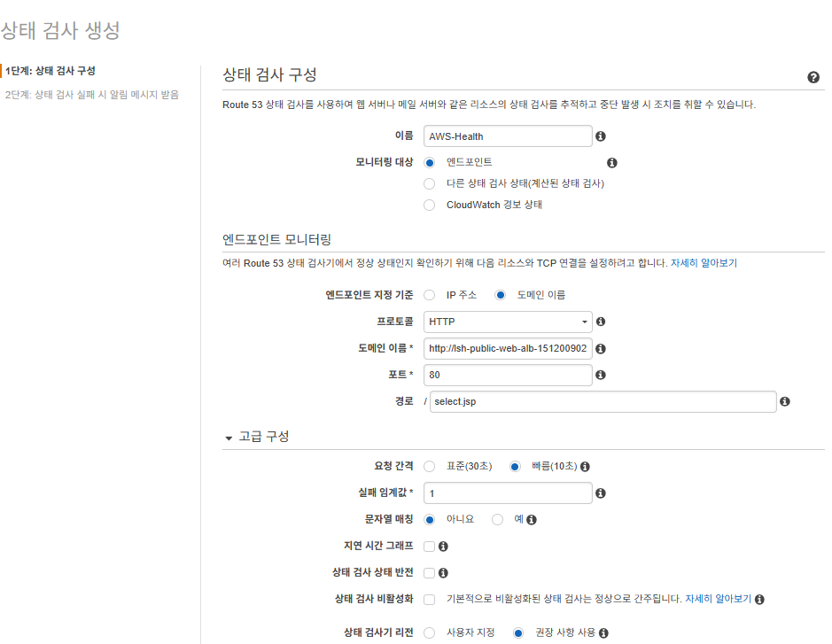This screenshot has height=644, width=832.
Task: Click the help question mark icon
Action: (813, 78)
